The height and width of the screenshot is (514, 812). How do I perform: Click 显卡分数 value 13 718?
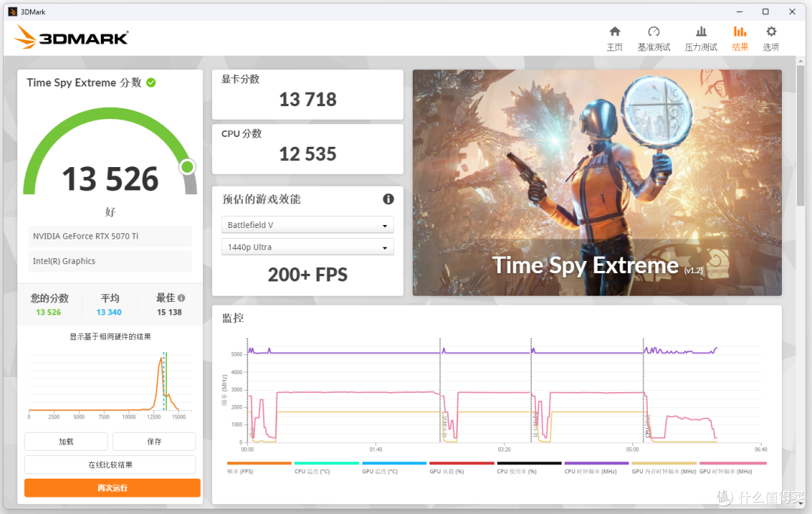coord(308,99)
